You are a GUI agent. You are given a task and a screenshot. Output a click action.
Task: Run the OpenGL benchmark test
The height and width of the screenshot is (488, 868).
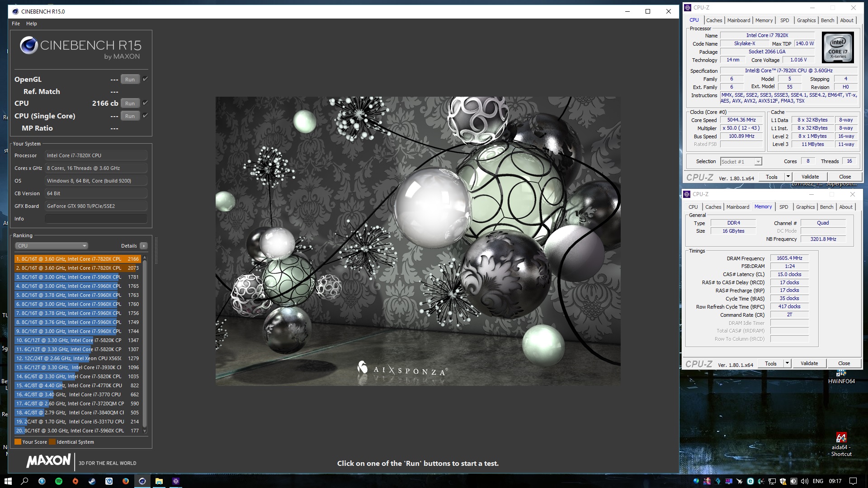130,80
